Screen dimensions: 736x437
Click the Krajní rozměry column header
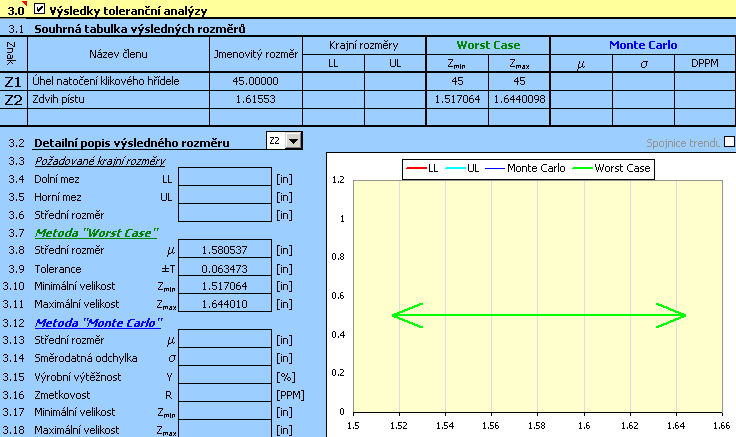click(364, 45)
